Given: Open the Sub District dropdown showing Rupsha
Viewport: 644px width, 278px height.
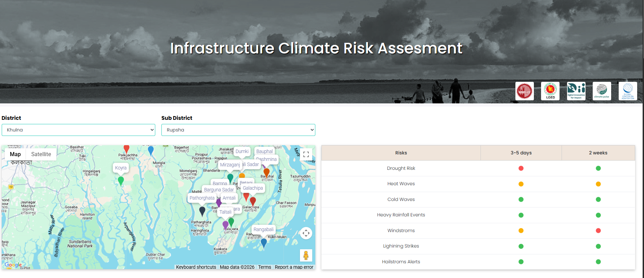Looking at the screenshot, I should click(x=238, y=130).
